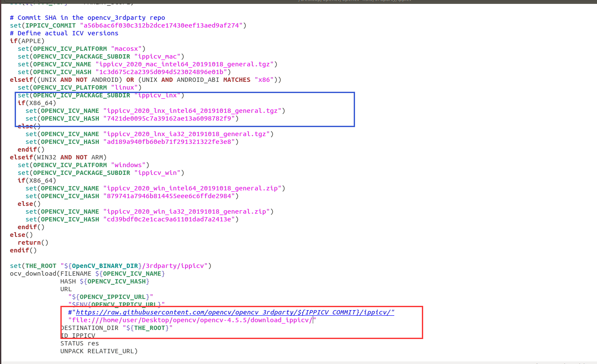Click the ANDROID_ABI keyword
The height and width of the screenshot is (364, 597).
[x=198, y=80]
